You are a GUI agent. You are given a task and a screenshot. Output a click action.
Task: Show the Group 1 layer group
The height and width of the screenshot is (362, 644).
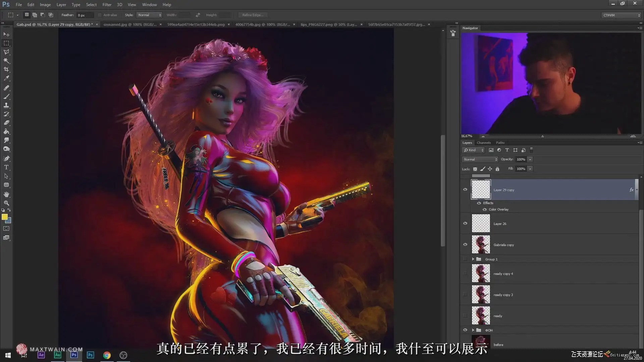[465, 259]
